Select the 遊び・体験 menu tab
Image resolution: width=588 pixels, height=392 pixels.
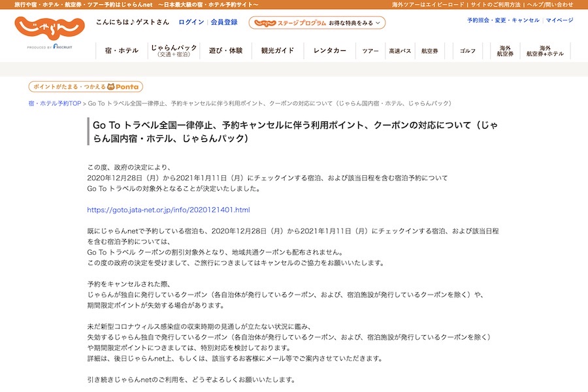tap(226, 51)
